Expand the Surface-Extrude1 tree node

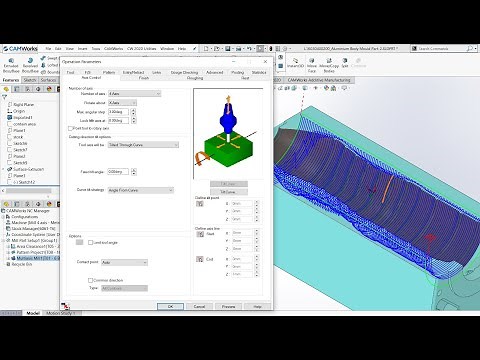pos(4,169)
